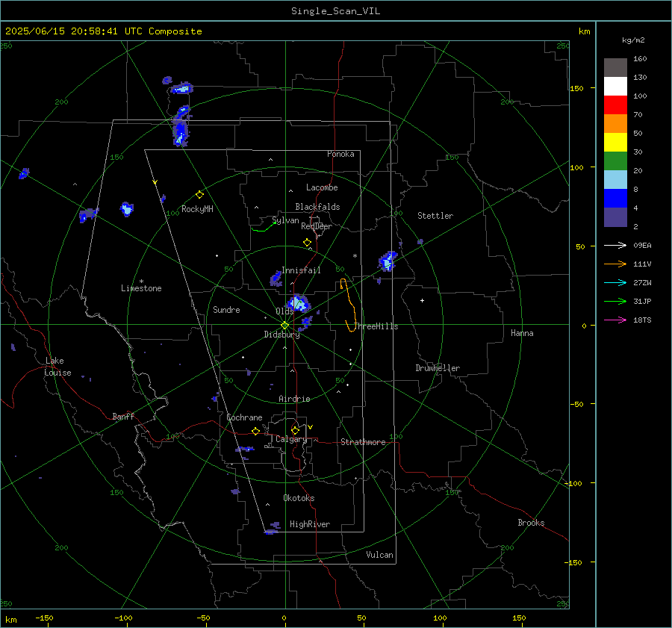Click the green storm track left of Sylvan

(263, 228)
